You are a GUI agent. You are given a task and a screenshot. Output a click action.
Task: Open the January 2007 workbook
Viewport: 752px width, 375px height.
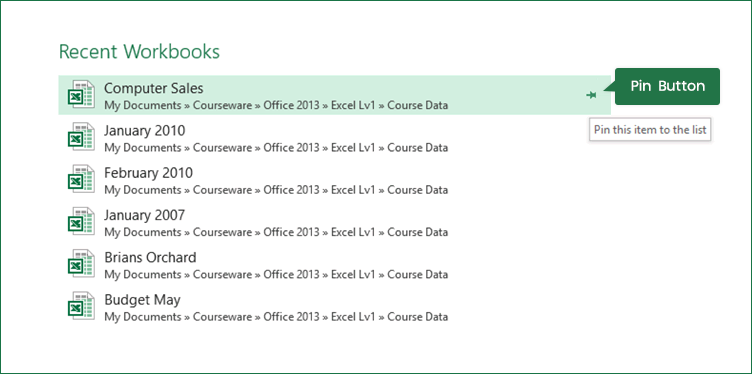[145, 215]
